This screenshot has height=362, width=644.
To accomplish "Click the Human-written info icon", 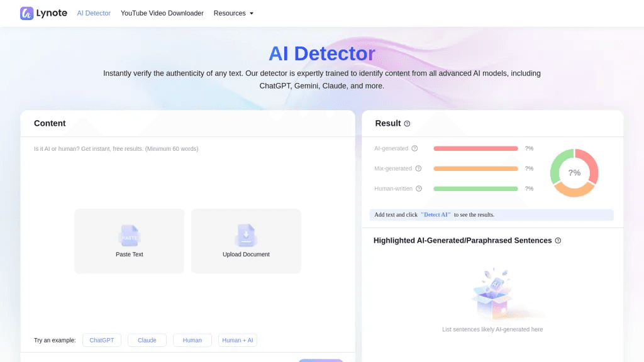I will tap(419, 189).
